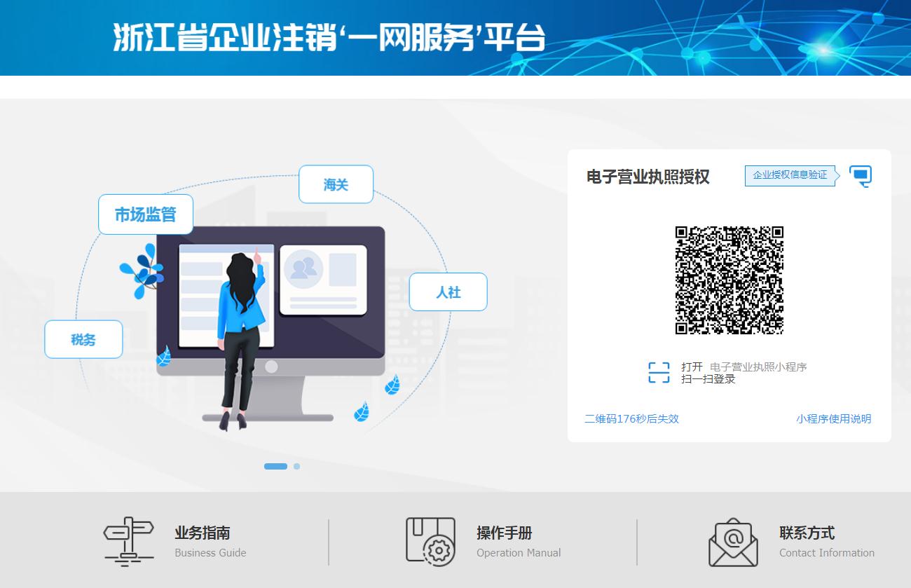The height and width of the screenshot is (588, 911).
Task: Click the computer monitor login switch icon
Action: pyautogui.click(x=860, y=175)
